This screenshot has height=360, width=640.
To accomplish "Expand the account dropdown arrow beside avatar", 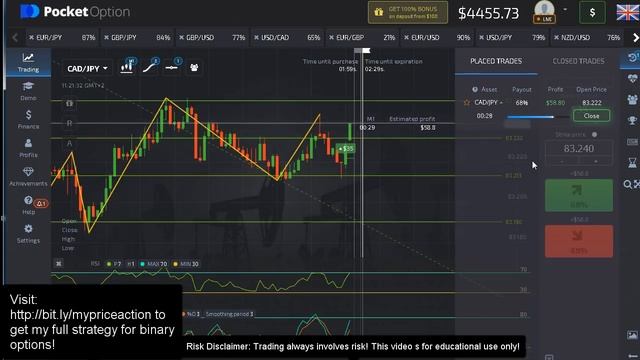I will 565,9.
